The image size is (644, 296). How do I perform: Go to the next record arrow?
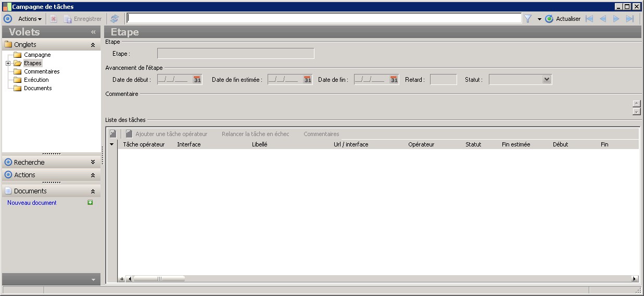[616, 19]
